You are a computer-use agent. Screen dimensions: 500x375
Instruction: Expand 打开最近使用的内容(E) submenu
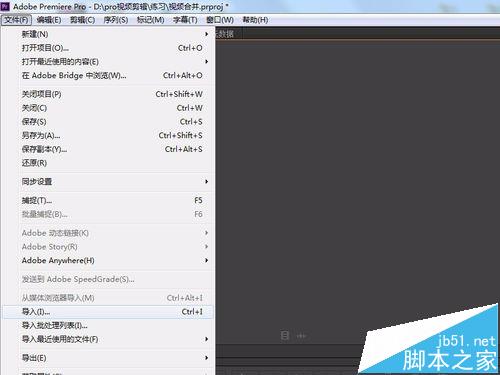(x=107, y=62)
